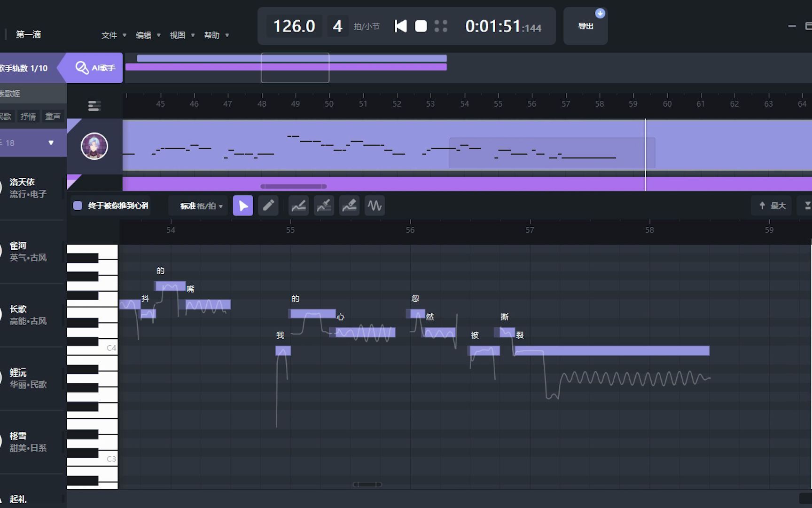Select the note with lyric 我
This screenshot has width=812, height=508.
pyautogui.click(x=283, y=350)
